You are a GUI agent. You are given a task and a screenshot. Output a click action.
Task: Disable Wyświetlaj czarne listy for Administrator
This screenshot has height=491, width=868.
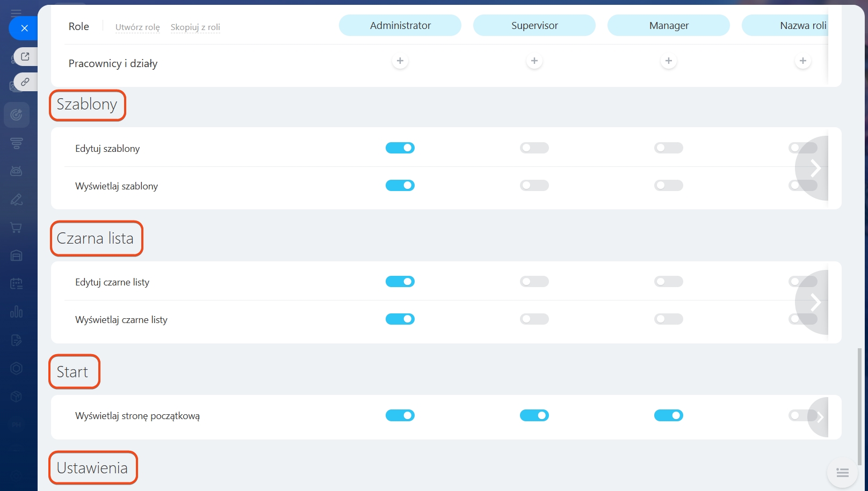400,319
